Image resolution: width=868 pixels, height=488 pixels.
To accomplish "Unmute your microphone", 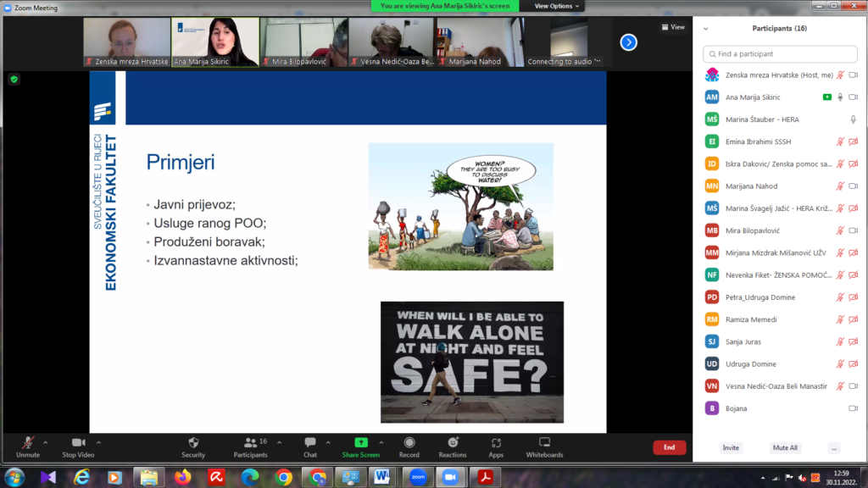I will pyautogui.click(x=28, y=447).
